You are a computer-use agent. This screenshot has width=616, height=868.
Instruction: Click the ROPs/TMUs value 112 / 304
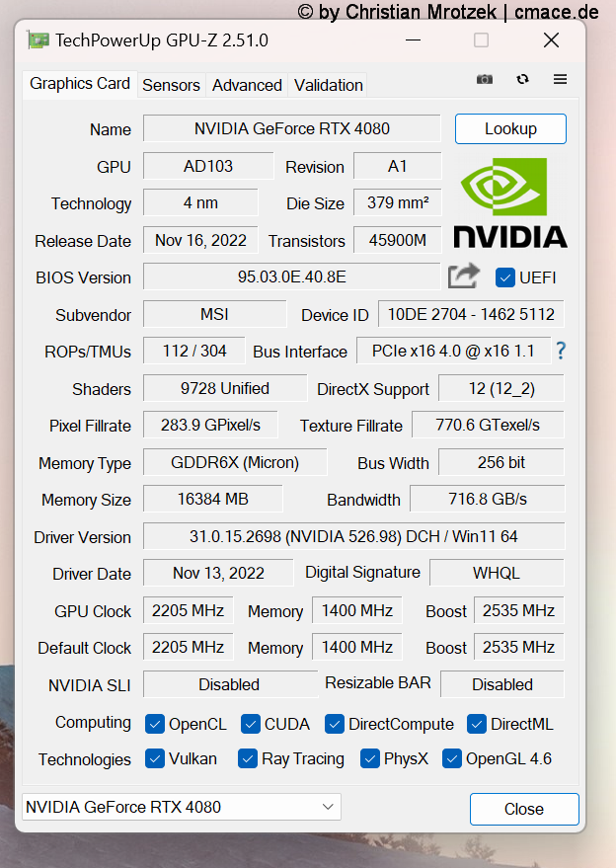[x=194, y=351]
